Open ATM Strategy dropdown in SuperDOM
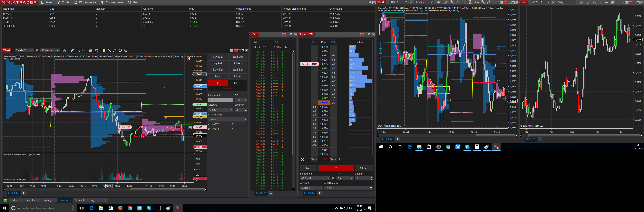644x212 pixels. coord(348,188)
